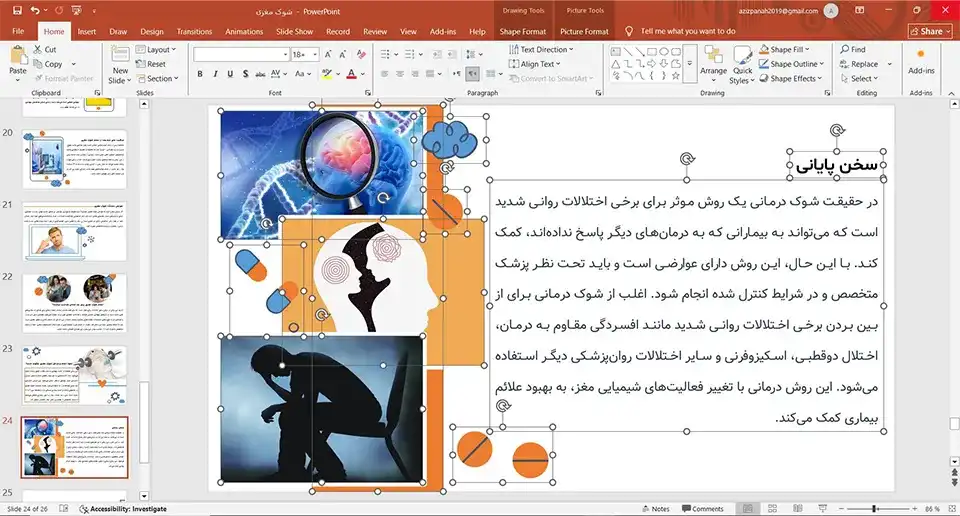960x516 pixels.
Task: Open the Arrange tools
Action: click(713, 63)
